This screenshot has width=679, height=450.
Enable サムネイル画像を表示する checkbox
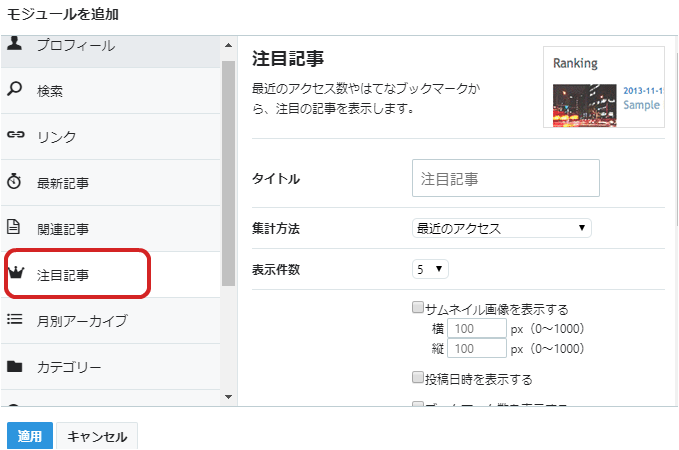click(x=417, y=308)
